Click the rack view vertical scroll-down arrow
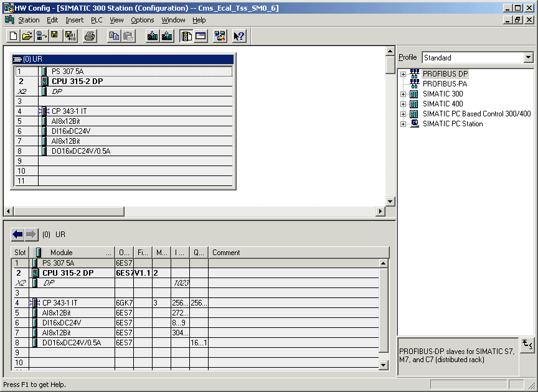 point(390,202)
